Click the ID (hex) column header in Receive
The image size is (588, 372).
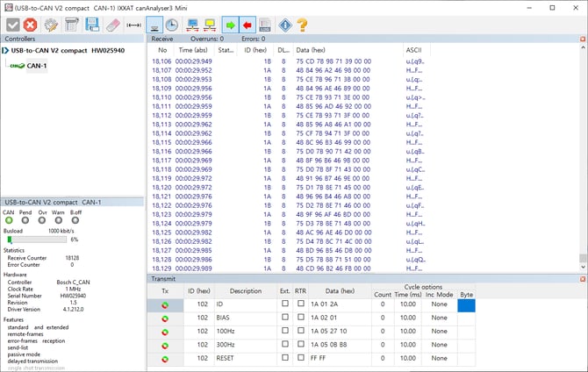pos(254,51)
